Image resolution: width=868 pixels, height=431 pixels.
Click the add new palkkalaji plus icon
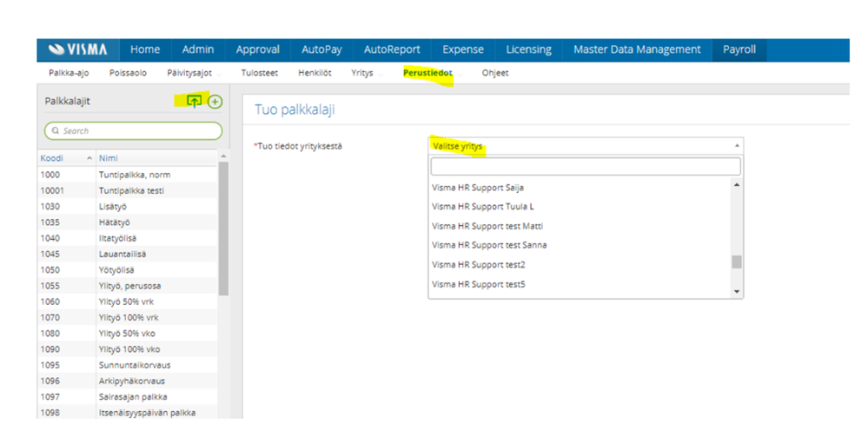pyautogui.click(x=215, y=102)
